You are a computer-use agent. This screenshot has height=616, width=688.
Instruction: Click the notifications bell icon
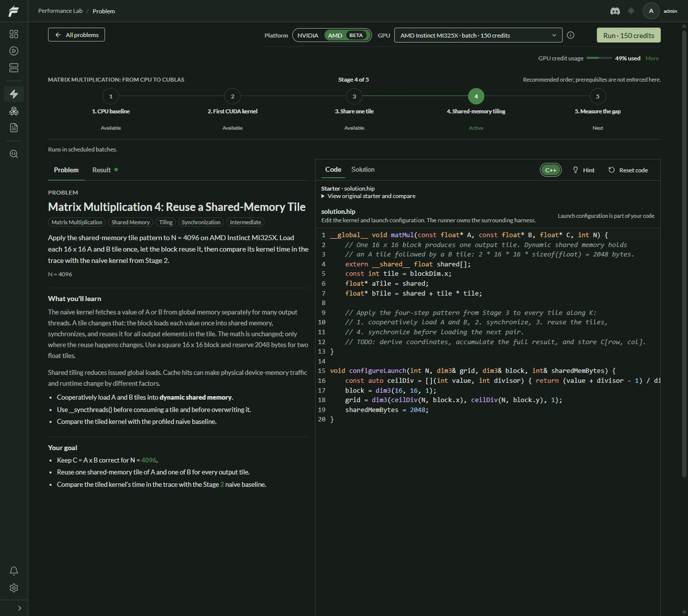pyautogui.click(x=14, y=571)
